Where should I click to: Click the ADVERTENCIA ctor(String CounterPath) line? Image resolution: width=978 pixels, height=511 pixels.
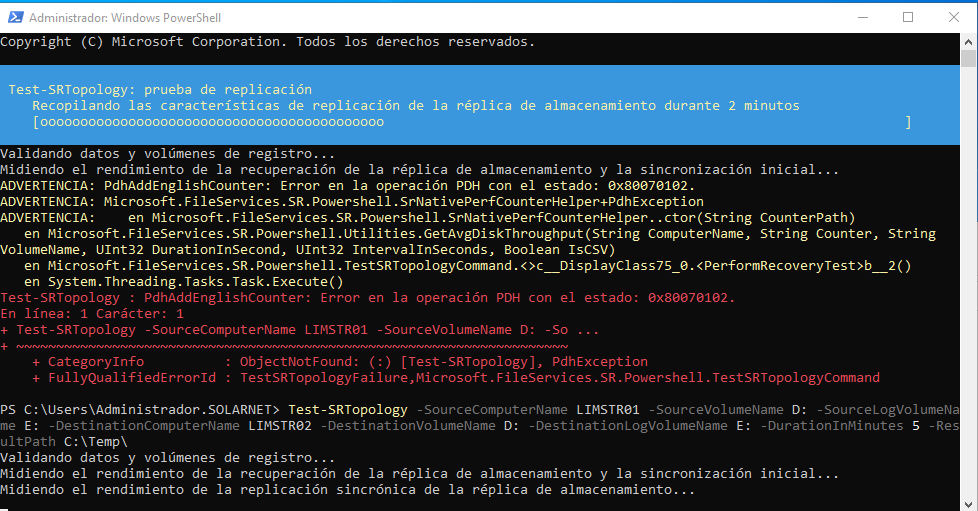tap(427, 218)
